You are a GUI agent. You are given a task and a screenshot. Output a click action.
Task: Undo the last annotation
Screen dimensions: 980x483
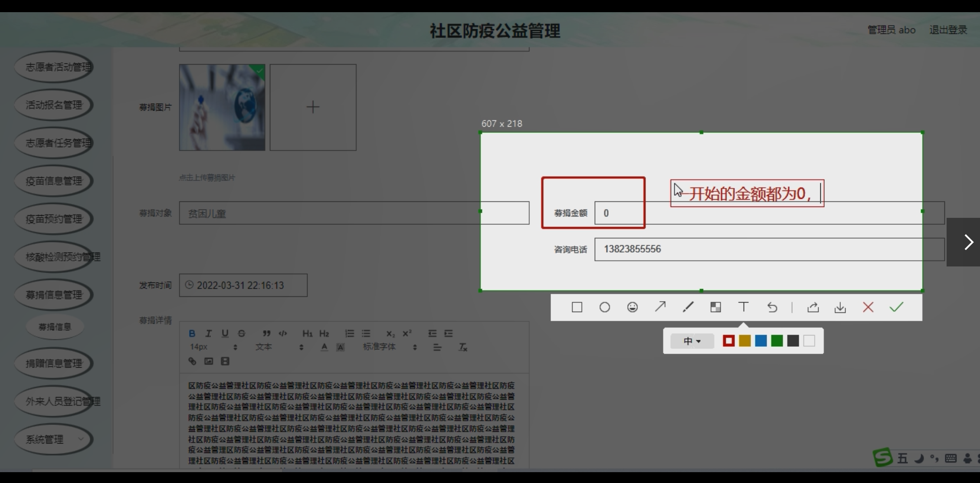[772, 307]
